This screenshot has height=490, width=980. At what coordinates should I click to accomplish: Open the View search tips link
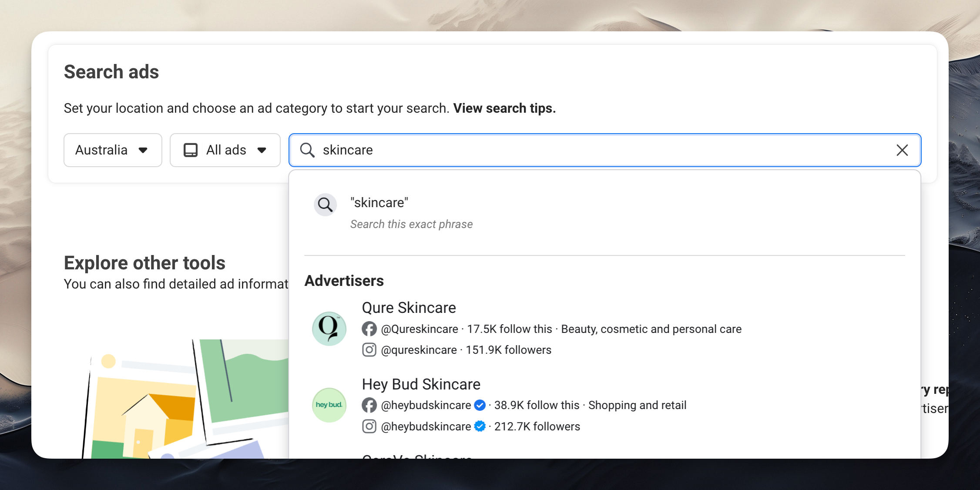click(504, 108)
